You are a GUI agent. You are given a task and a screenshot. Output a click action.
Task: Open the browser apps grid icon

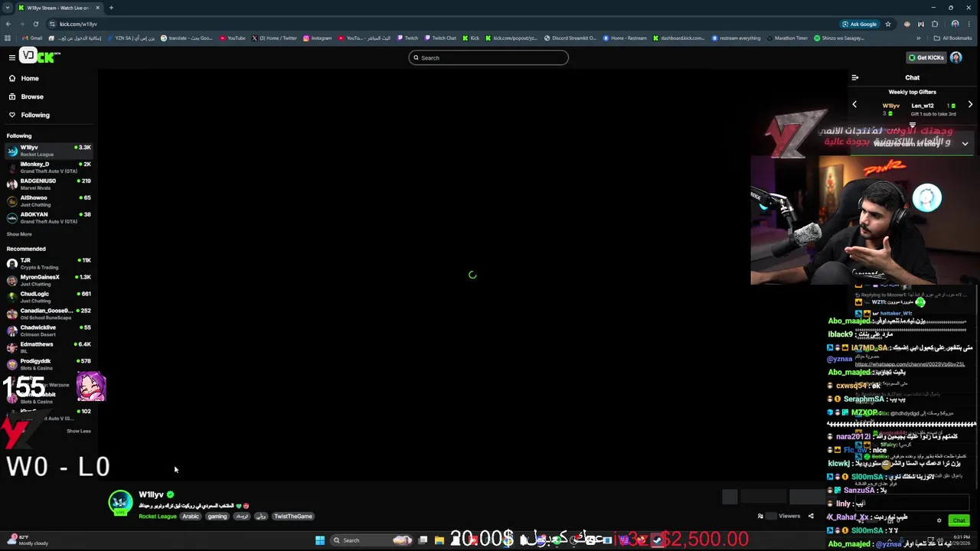click(x=9, y=38)
